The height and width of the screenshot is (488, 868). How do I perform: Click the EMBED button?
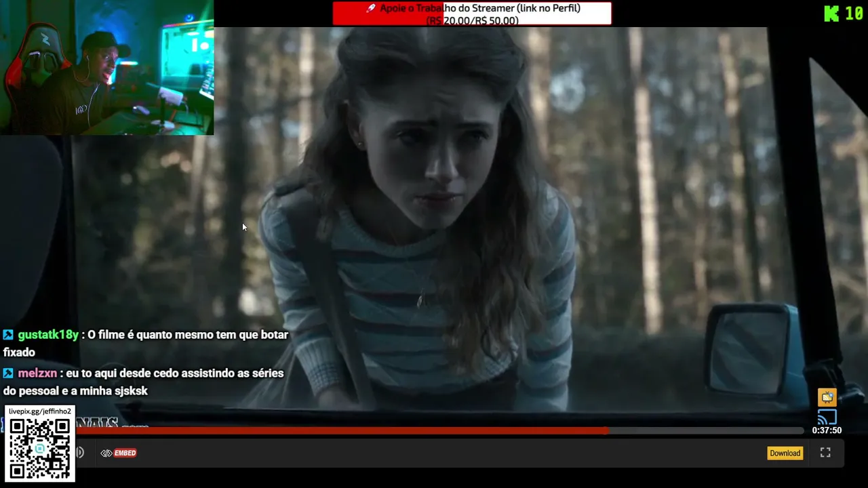click(119, 453)
